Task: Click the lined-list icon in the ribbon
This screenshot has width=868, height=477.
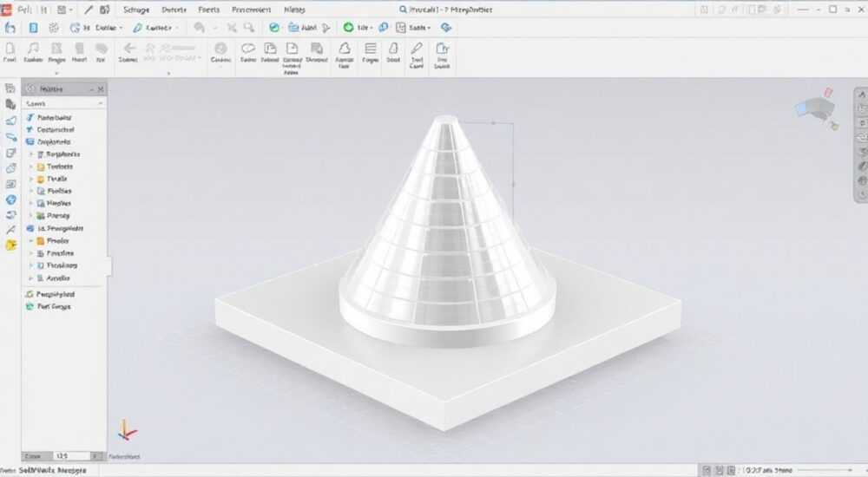Action: coord(371,49)
